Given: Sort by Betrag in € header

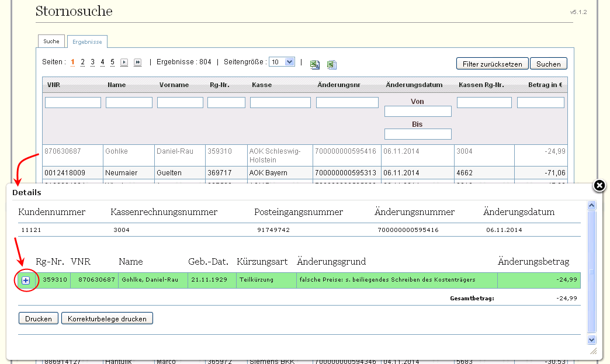Looking at the screenshot, I should [545, 85].
